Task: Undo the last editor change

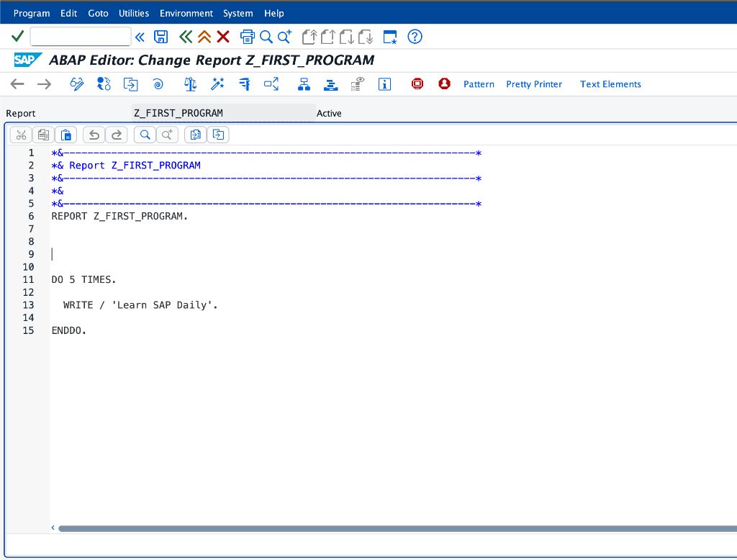Action: point(94,135)
